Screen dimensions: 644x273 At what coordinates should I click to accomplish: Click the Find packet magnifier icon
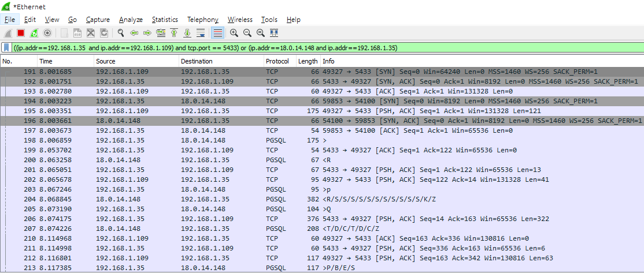[x=121, y=33]
